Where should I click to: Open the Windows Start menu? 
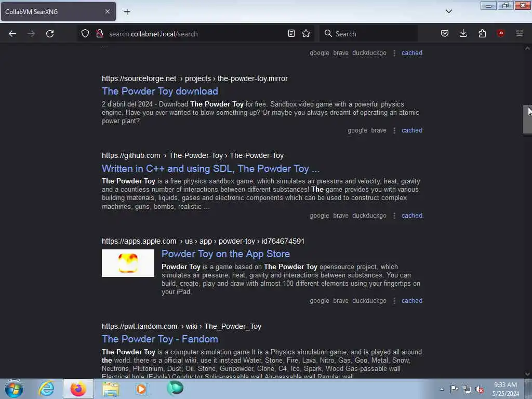tap(14, 389)
